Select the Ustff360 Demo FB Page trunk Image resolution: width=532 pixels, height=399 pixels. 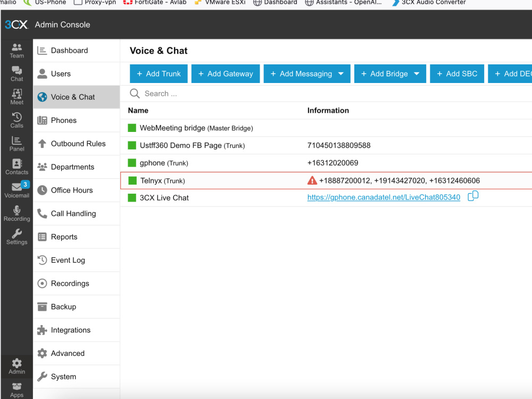coord(192,146)
